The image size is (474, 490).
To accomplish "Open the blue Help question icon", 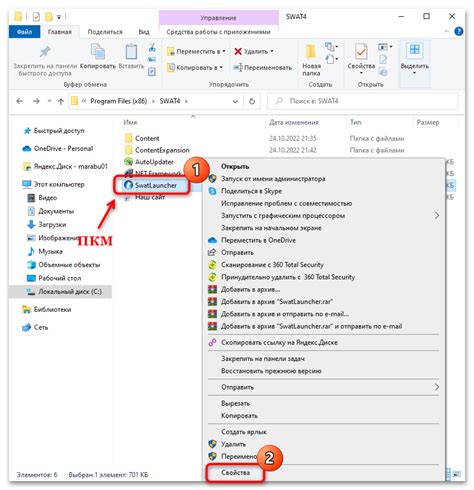I will pyautogui.click(x=459, y=32).
